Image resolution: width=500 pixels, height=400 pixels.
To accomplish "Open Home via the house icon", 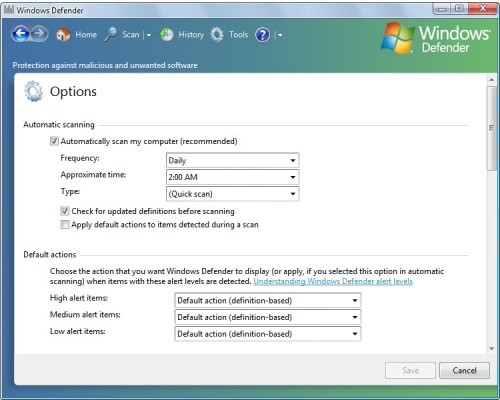I will click(63, 34).
